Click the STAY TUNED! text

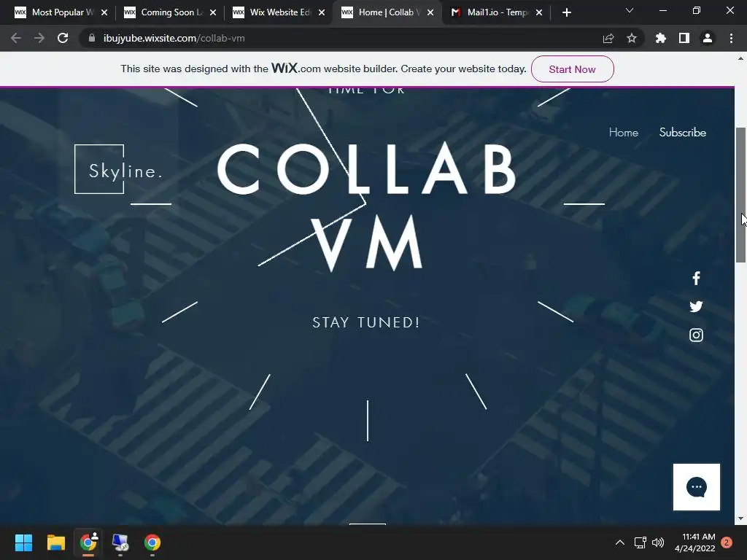pos(366,322)
